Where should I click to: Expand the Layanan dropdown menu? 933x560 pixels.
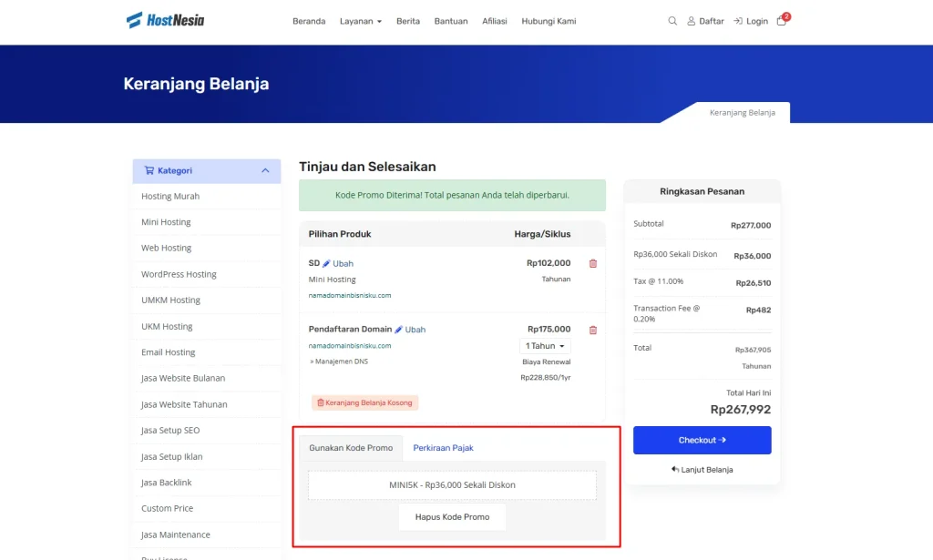(x=361, y=21)
